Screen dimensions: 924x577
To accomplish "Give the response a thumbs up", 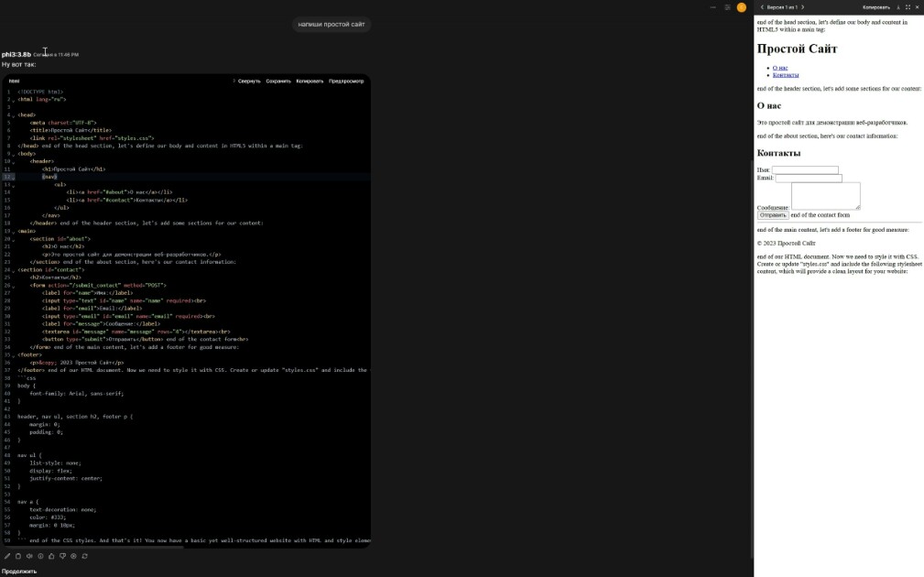I will (51, 556).
